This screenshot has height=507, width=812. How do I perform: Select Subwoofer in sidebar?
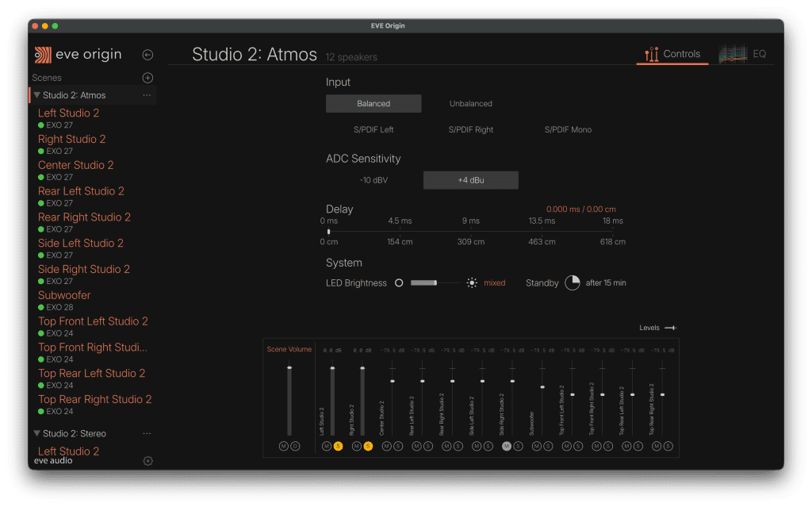tap(64, 295)
